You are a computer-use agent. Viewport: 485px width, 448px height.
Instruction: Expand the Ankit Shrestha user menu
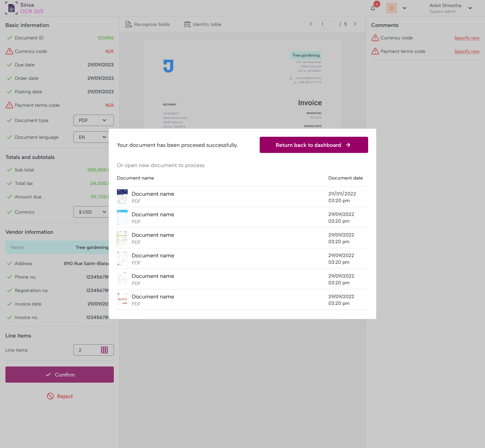point(470,8)
